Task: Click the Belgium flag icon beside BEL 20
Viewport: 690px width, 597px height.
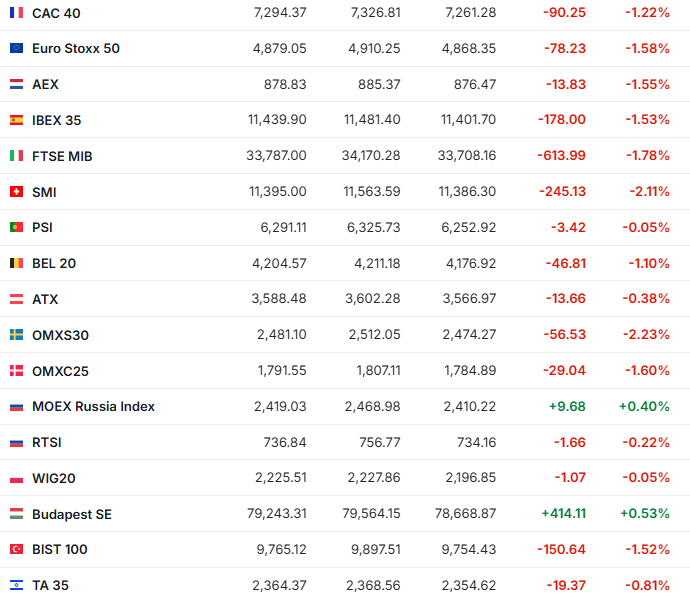Action: point(16,264)
